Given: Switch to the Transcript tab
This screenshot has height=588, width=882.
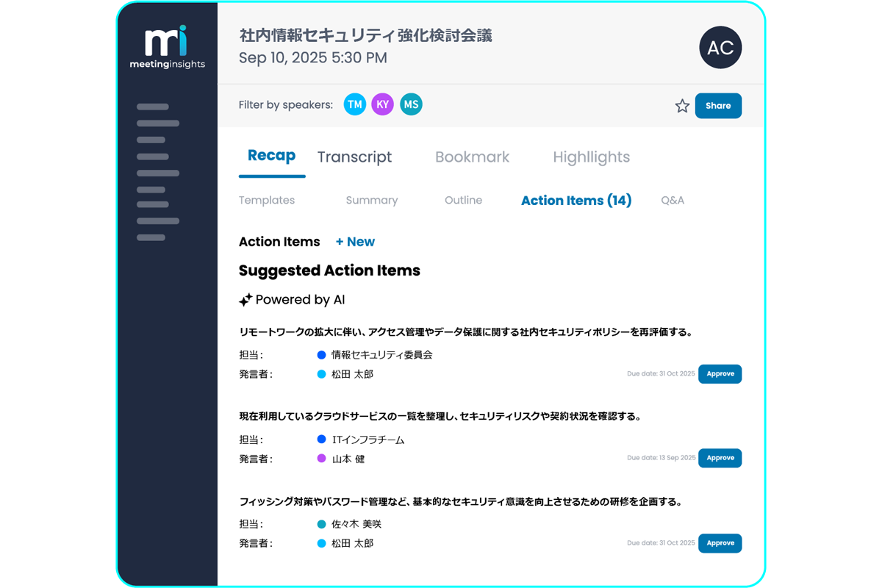Looking at the screenshot, I should click(x=355, y=157).
